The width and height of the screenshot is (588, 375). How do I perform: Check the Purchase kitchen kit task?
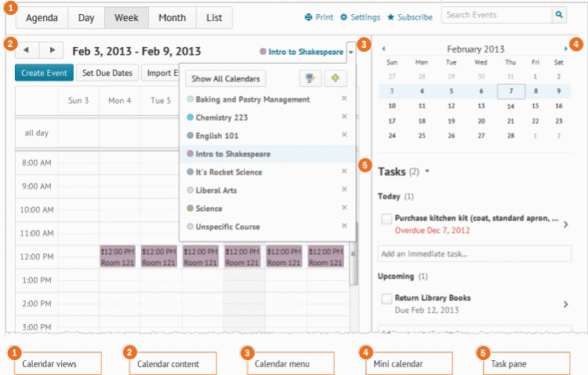coord(386,219)
